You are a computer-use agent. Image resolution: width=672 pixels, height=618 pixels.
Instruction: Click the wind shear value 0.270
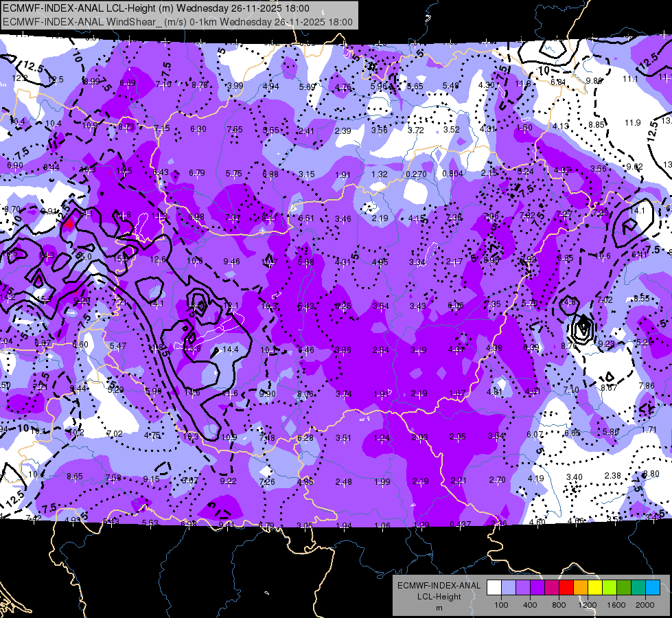[416, 174]
